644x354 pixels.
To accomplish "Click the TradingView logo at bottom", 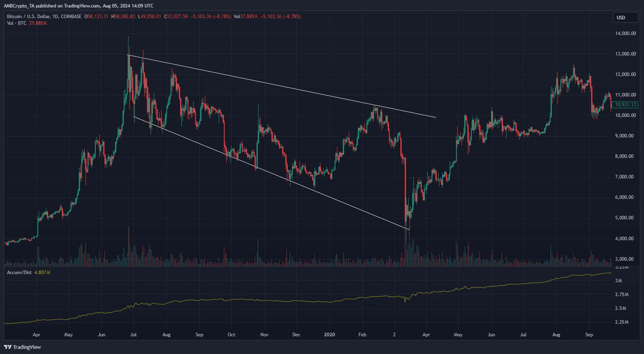I will [22, 347].
